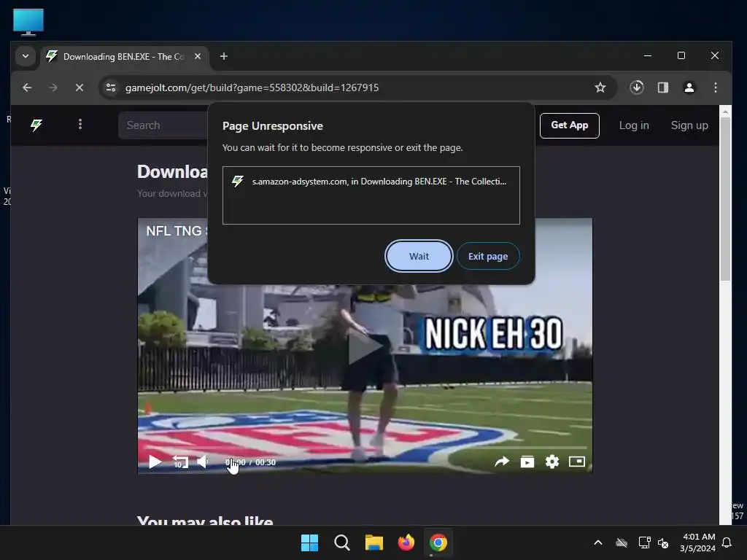
Task: Maximize the Chrome window
Action: [x=681, y=55]
